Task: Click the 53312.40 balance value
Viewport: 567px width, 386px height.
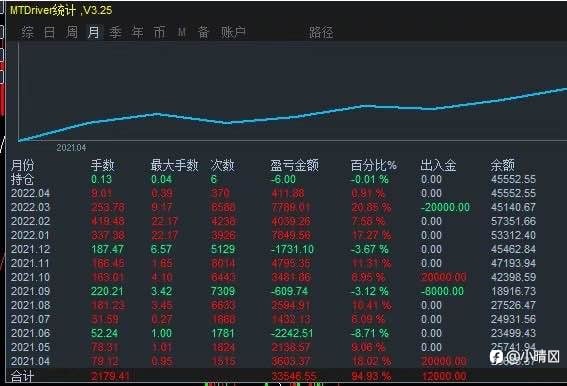Action: (513, 235)
